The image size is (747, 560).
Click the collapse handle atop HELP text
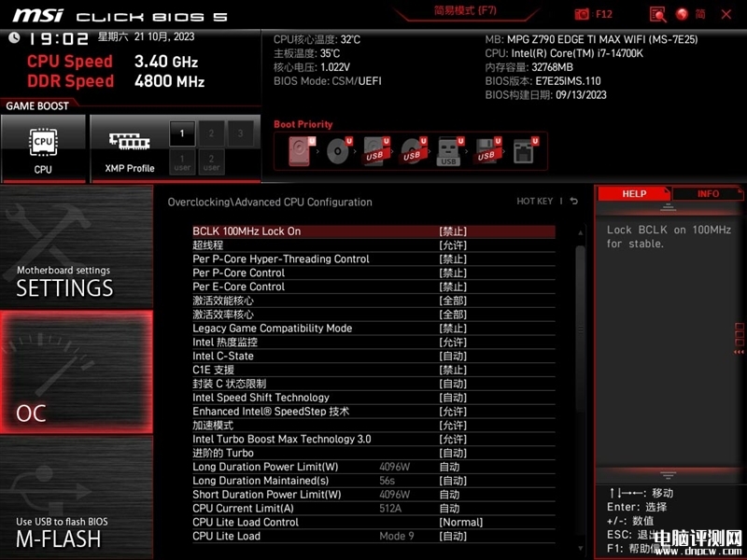tap(668, 207)
